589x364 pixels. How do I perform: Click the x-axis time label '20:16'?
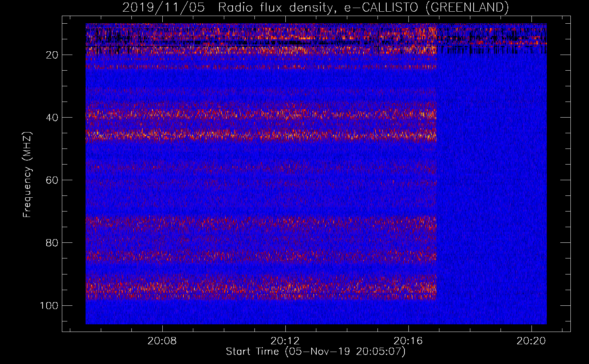(x=408, y=341)
